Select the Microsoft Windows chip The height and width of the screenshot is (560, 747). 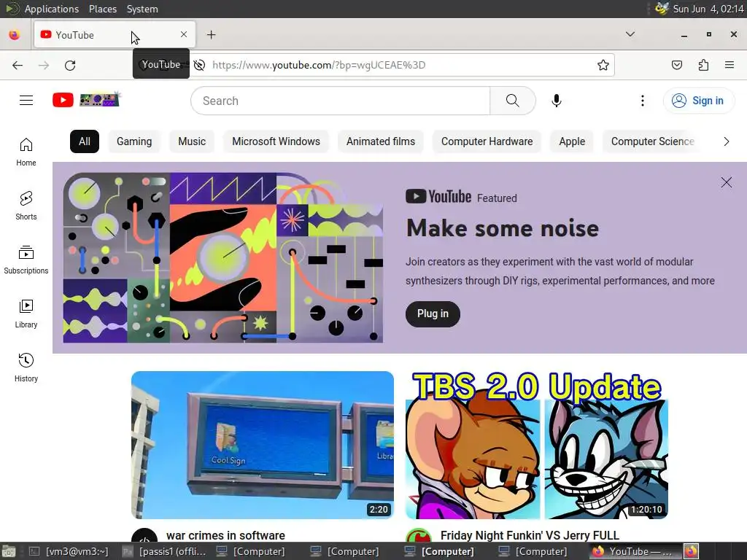[276, 141]
